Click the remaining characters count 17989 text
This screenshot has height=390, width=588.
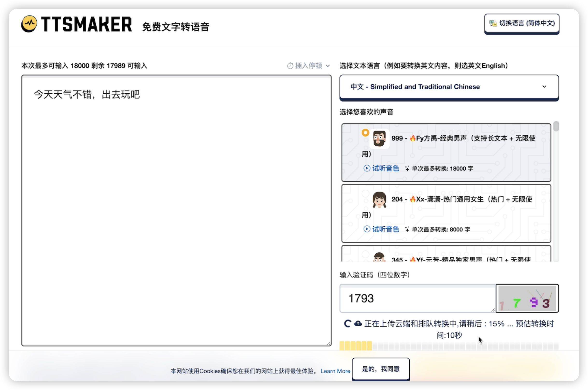116,66
